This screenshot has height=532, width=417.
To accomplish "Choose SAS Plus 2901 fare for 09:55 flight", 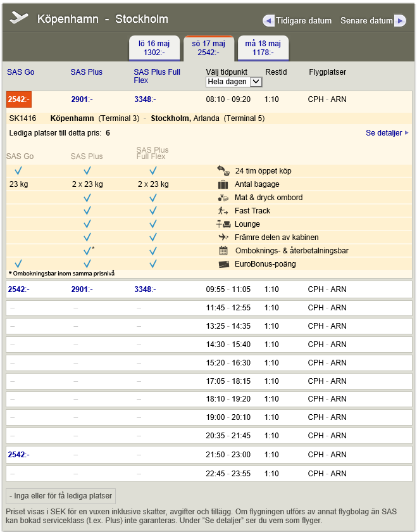I will (x=82, y=289).
